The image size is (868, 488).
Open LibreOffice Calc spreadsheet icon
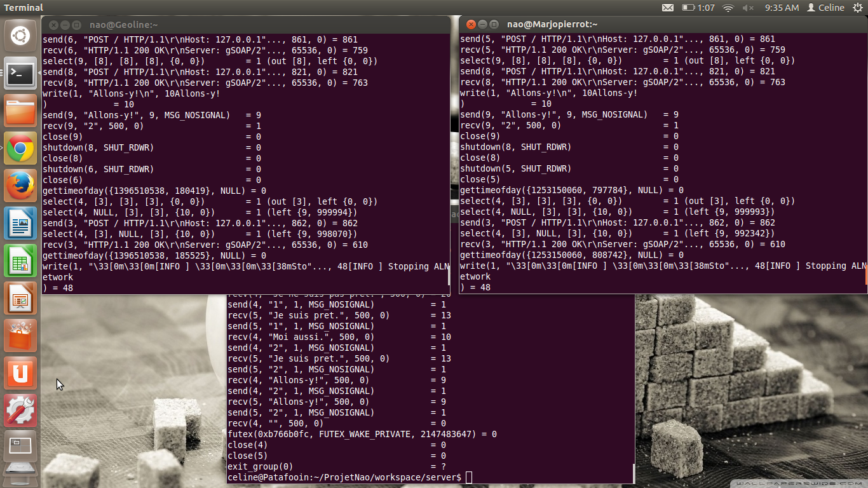20,261
